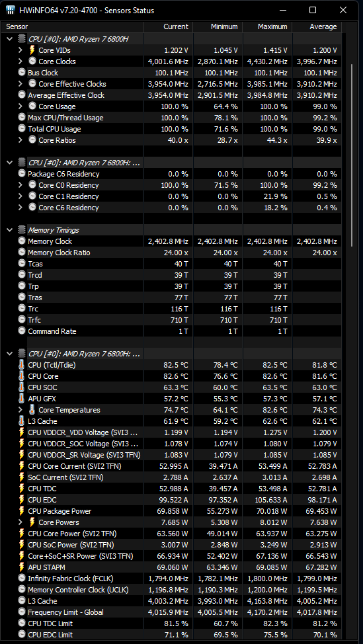Viewport: 363px width, 644px height.
Task: Click the 69.858 W package power value
Action: point(173,511)
